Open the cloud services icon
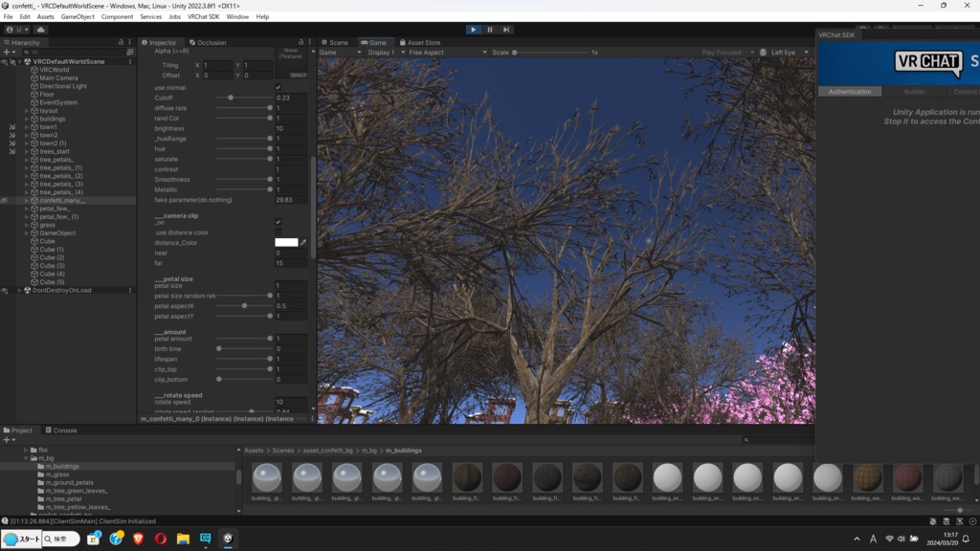The height and width of the screenshot is (551, 980). (x=40, y=30)
